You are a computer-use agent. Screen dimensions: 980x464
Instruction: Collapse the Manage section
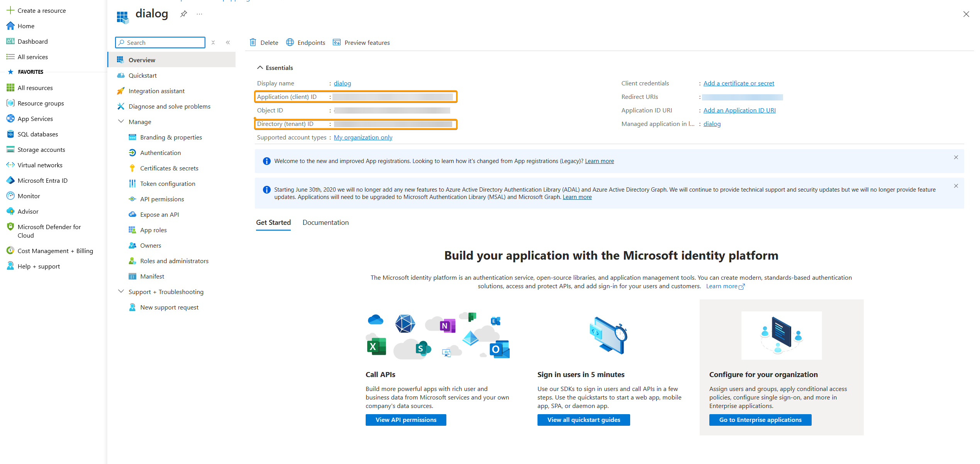tap(121, 121)
